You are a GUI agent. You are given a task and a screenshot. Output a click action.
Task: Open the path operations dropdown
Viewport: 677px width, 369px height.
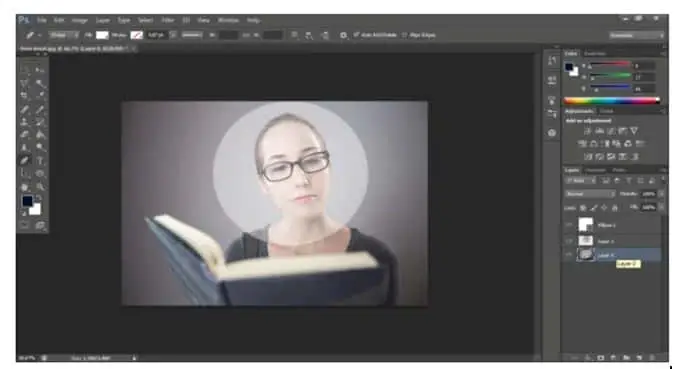coord(294,35)
